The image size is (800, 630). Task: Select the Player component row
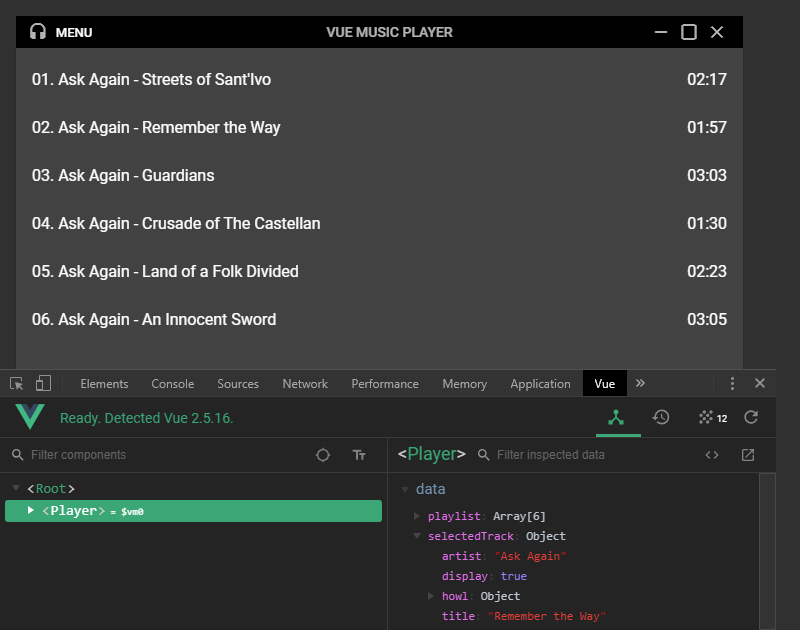[193, 511]
